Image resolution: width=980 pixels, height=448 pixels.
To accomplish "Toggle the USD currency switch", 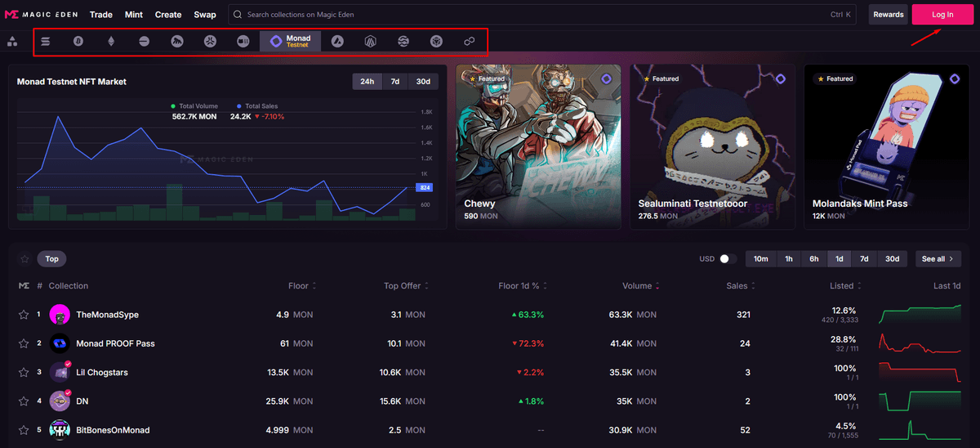I will [727, 259].
